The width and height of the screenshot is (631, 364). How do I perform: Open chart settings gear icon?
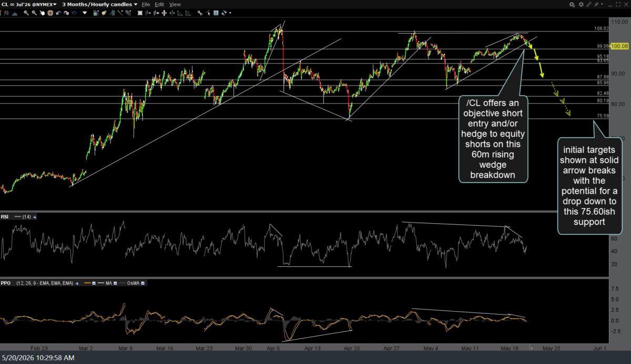click(581, 4)
